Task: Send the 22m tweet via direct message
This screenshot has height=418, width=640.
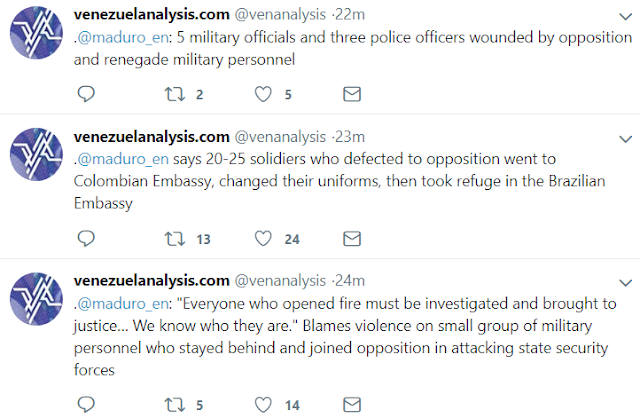Action: 352,94
